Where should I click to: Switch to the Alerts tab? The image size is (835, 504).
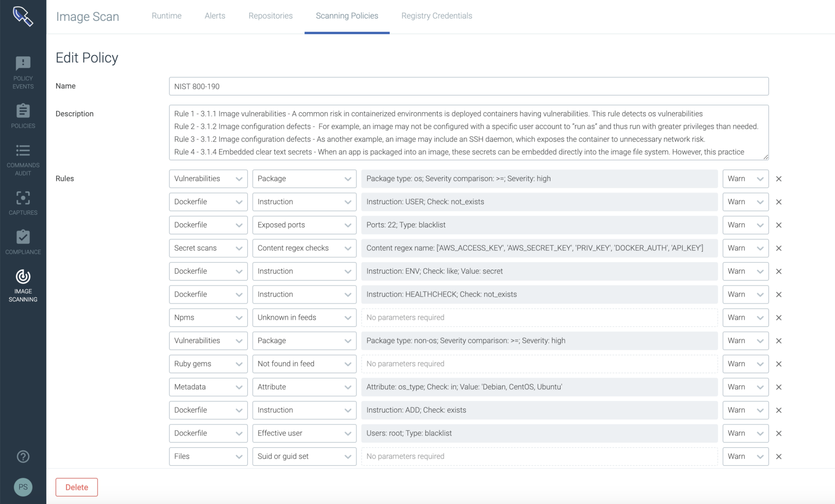(215, 16)
